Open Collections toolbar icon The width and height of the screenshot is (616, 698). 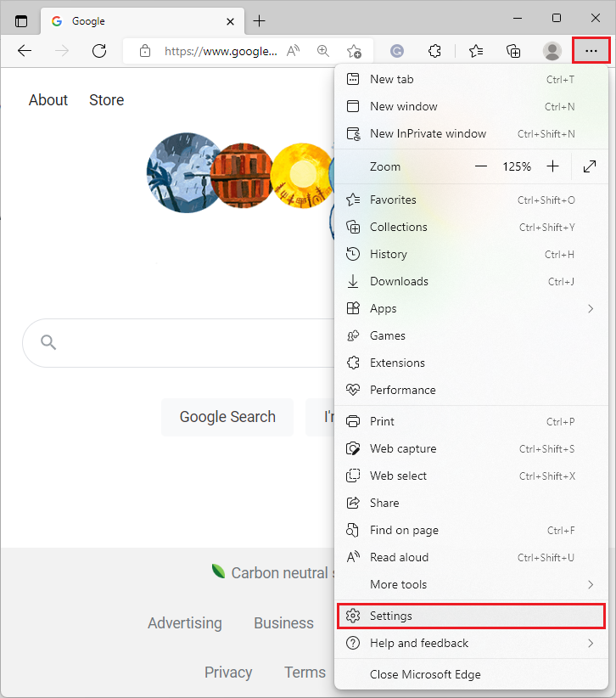point(513,51)
